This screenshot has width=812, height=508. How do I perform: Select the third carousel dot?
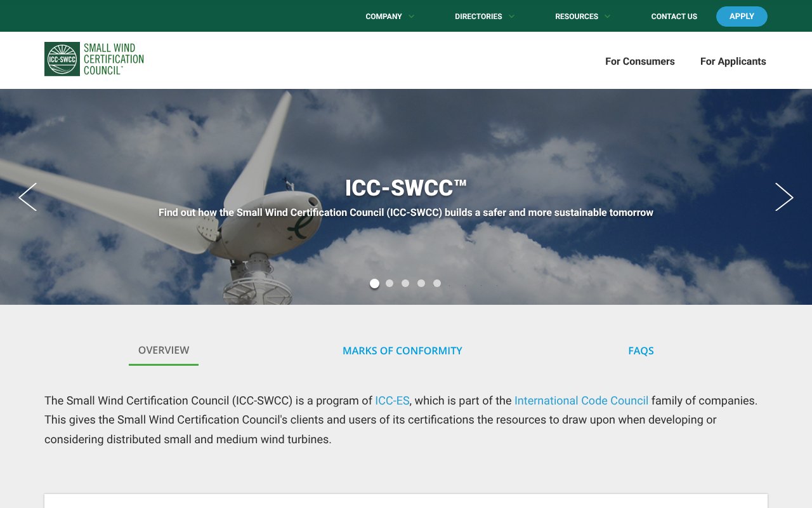pos(405,283)
